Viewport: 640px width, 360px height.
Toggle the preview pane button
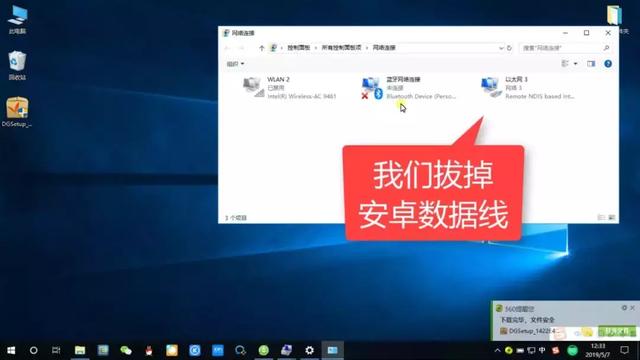pyautogui.click(x=591, y=64)
